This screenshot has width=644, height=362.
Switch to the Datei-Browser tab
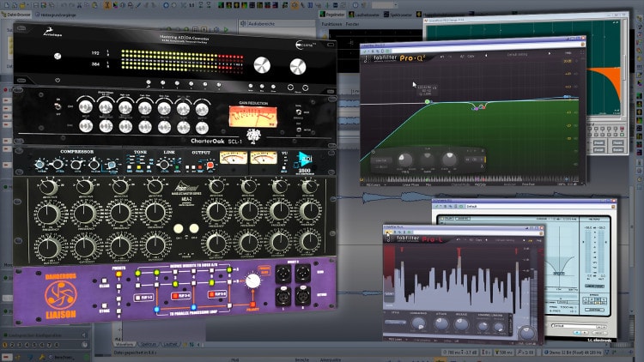19,15
